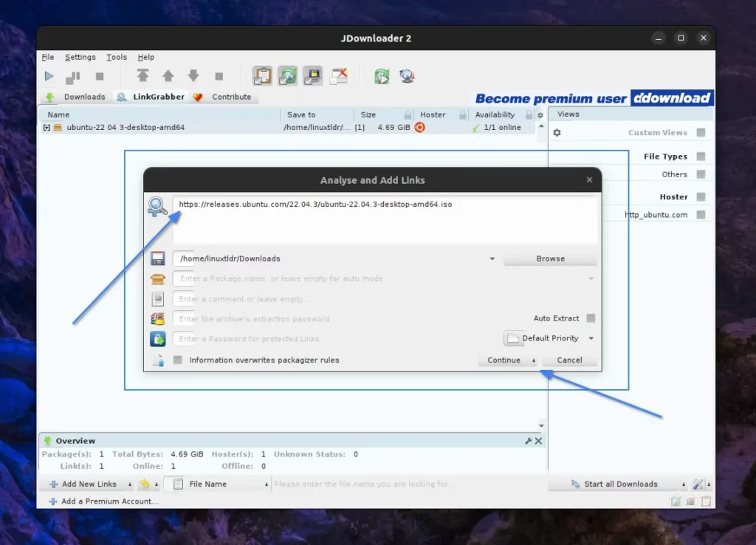756x545 pixels.
Task: Switch to the Downloads tab
Action: click(x=76, y=97)
